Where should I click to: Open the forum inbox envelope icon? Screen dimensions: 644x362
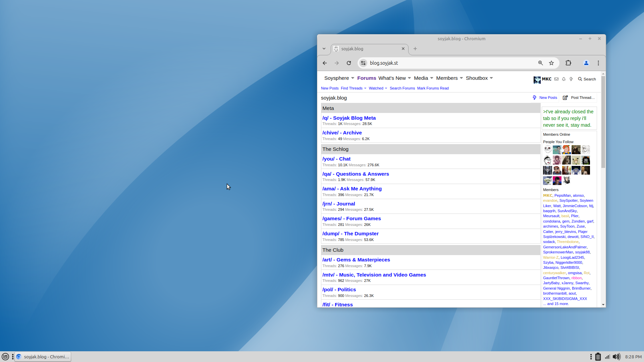(556, 79)
